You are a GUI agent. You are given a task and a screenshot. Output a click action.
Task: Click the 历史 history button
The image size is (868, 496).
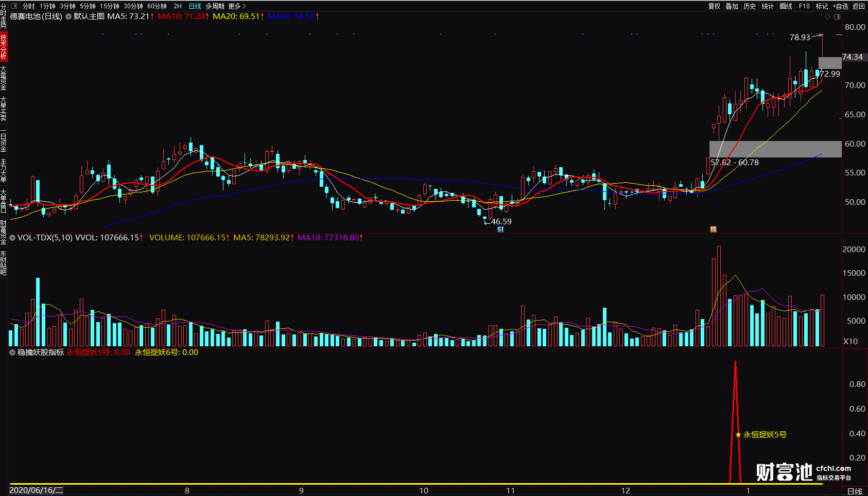pos(750,6)
